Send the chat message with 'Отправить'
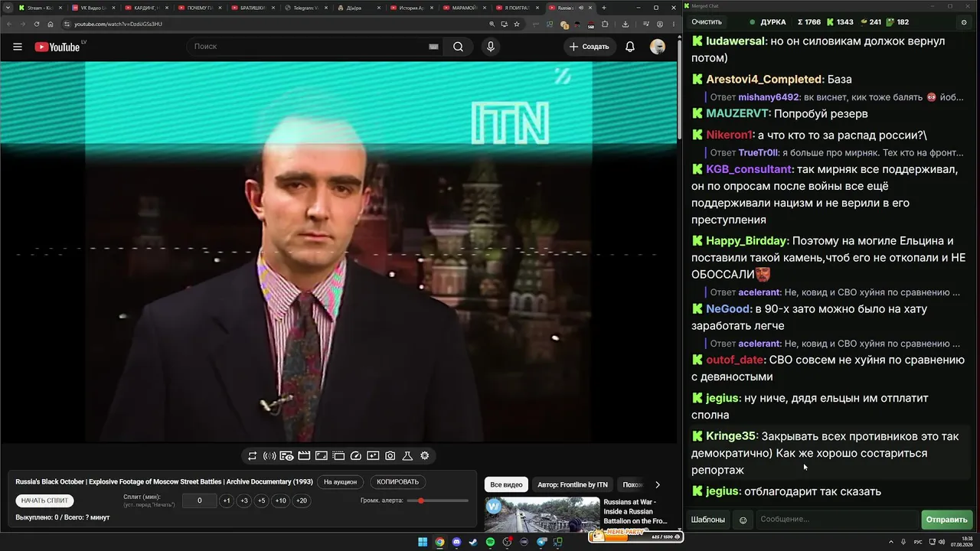980x551 pixels. 947,520
